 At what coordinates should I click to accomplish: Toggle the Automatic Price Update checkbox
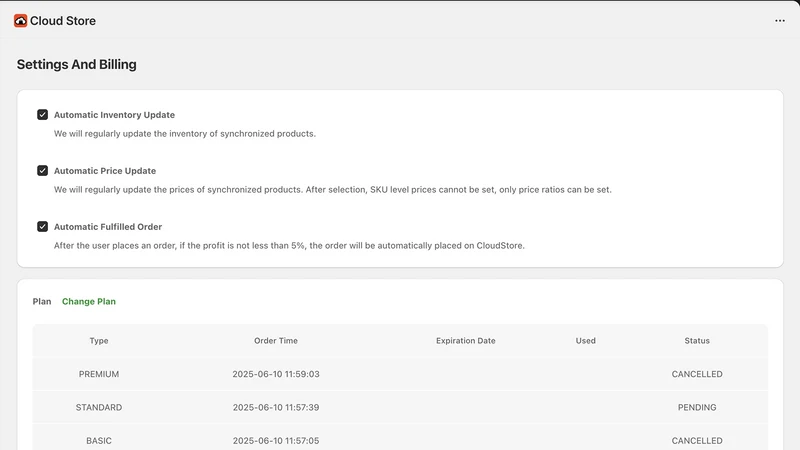pyautogui.click(x=42, y=170)
